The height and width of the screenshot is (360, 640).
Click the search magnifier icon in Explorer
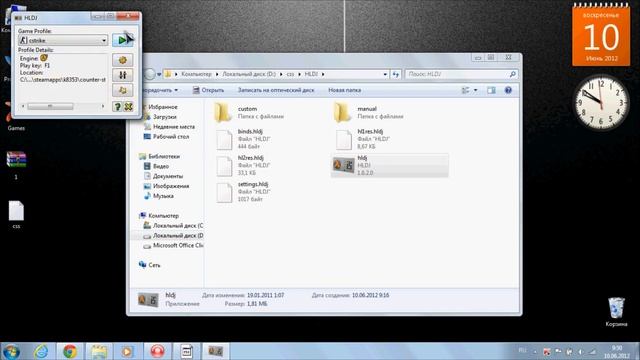(x=513, y=74)
